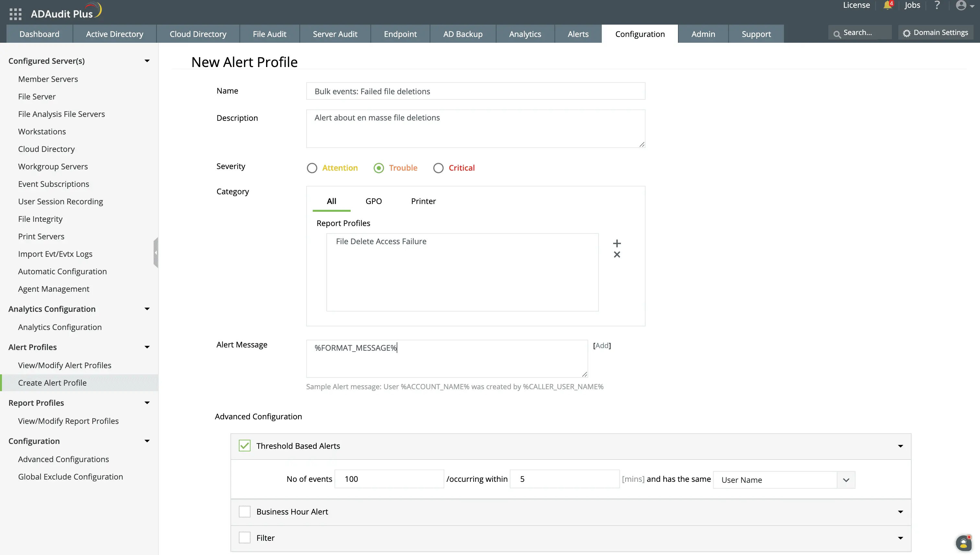Click the occurring within minutes field
Viewport: 980px width, 555px height.
tap(564, 479)
